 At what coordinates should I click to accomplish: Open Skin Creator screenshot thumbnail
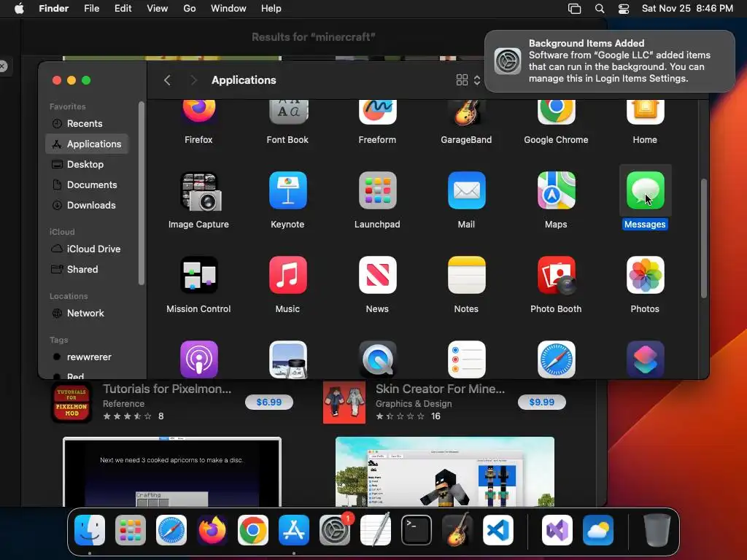pos(445,472)
